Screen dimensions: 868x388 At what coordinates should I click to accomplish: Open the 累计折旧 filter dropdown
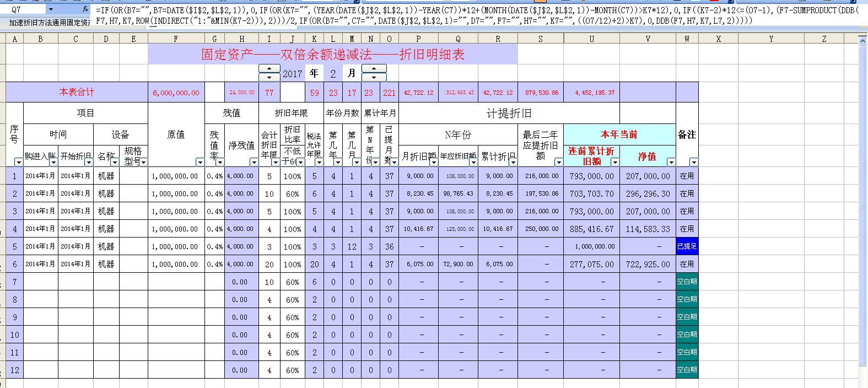pos(513,162)
